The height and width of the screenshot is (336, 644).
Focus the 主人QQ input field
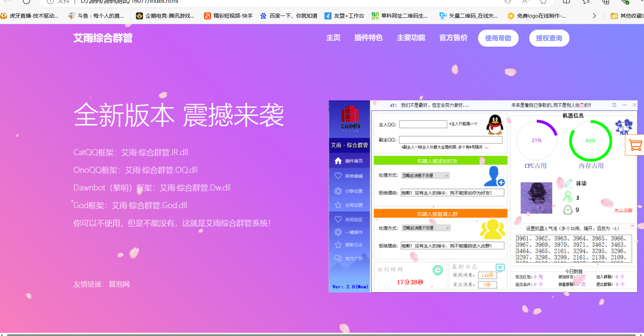[x=423, y=124]
